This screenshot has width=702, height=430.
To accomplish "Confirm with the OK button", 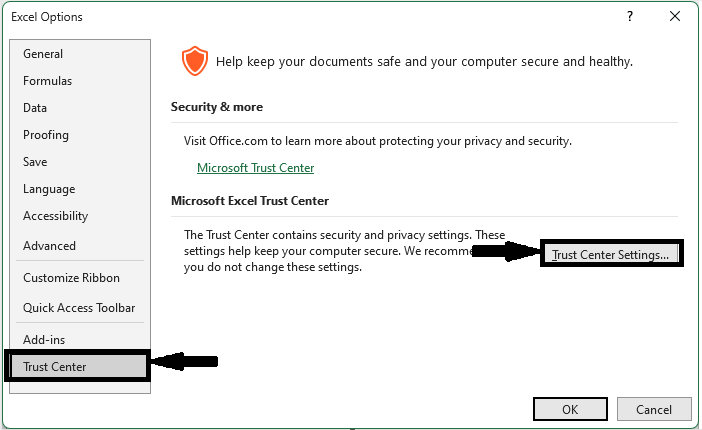I will [570, 409].
